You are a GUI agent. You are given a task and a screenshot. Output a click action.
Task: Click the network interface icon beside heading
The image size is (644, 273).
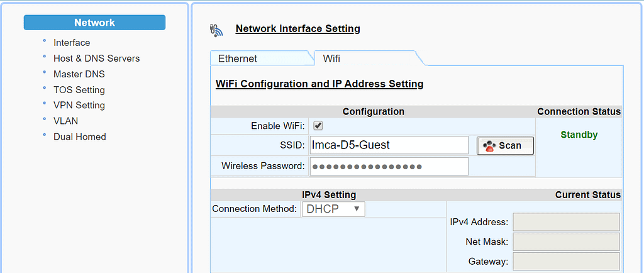coord(216,30)
